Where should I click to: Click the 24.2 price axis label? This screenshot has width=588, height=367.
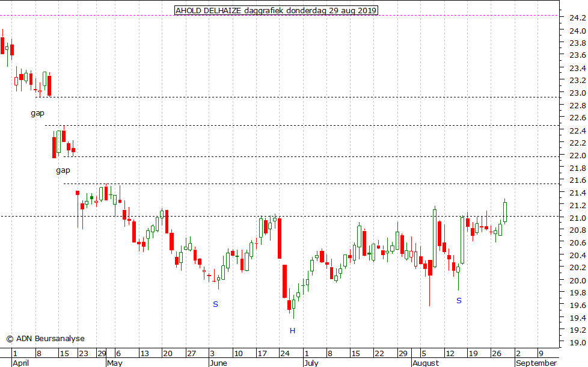(578, 18)
